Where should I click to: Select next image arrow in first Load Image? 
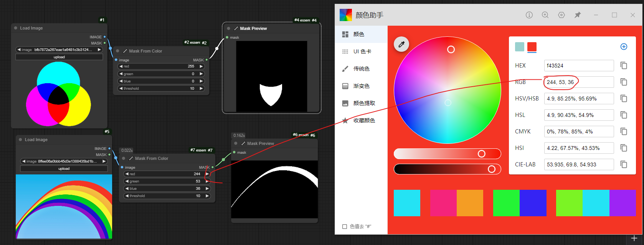tap(99, 50)
